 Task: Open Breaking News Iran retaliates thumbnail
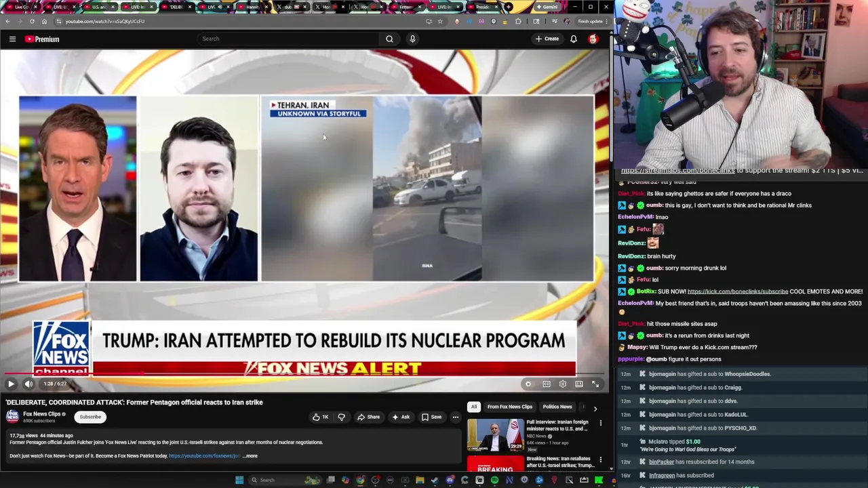(495, 464)
